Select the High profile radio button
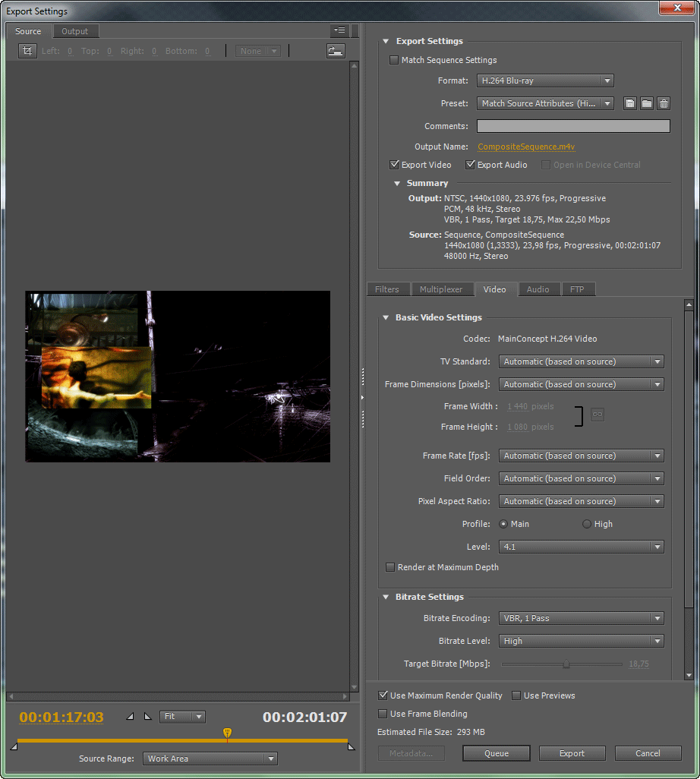Image resolution: width=700 pixels, height=779 pixels. [x=587, y=524]
